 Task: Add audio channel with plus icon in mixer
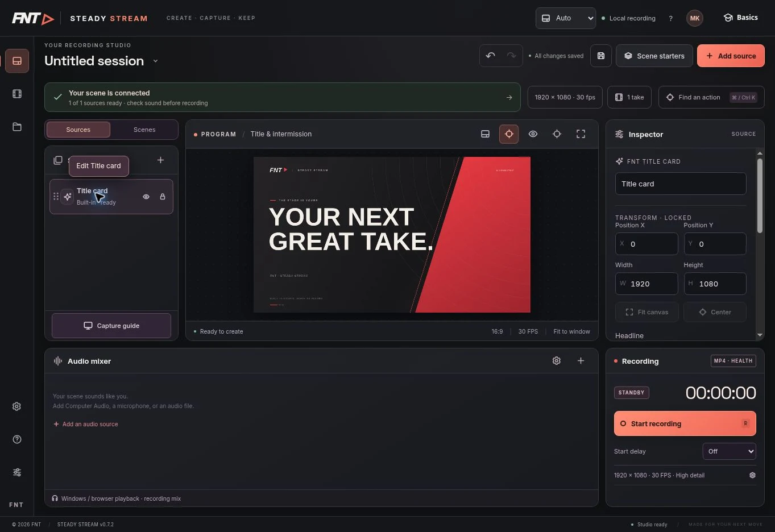pos(581,361)
